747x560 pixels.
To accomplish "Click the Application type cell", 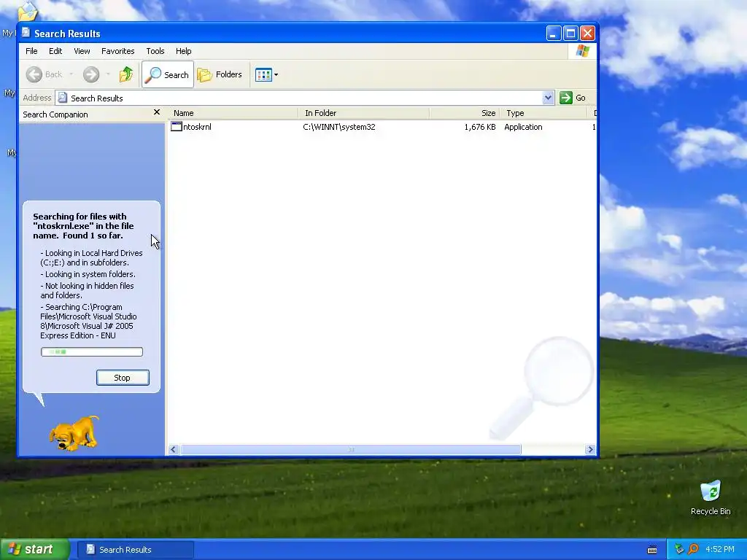I will tap(523, 127).
